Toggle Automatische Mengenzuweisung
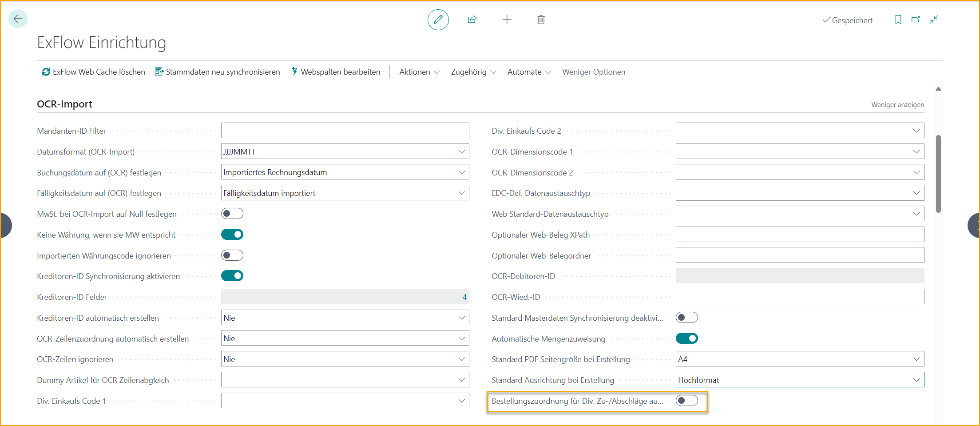 pyautogui.click(x=687, y=338)
